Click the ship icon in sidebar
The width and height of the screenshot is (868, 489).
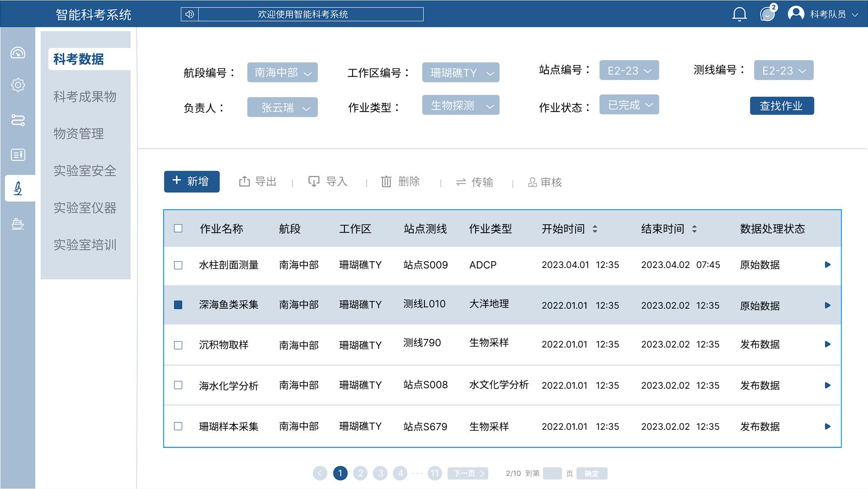18,224
